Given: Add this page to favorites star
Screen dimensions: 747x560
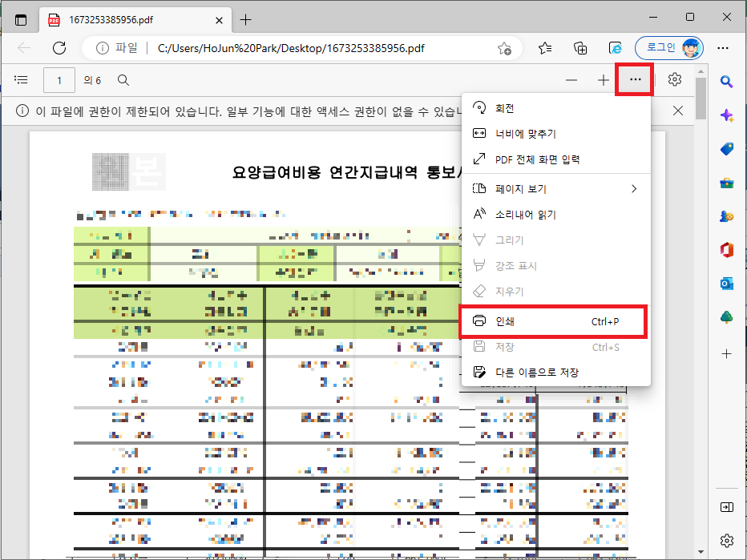Looking at the screenshot, I should (504, 48).
